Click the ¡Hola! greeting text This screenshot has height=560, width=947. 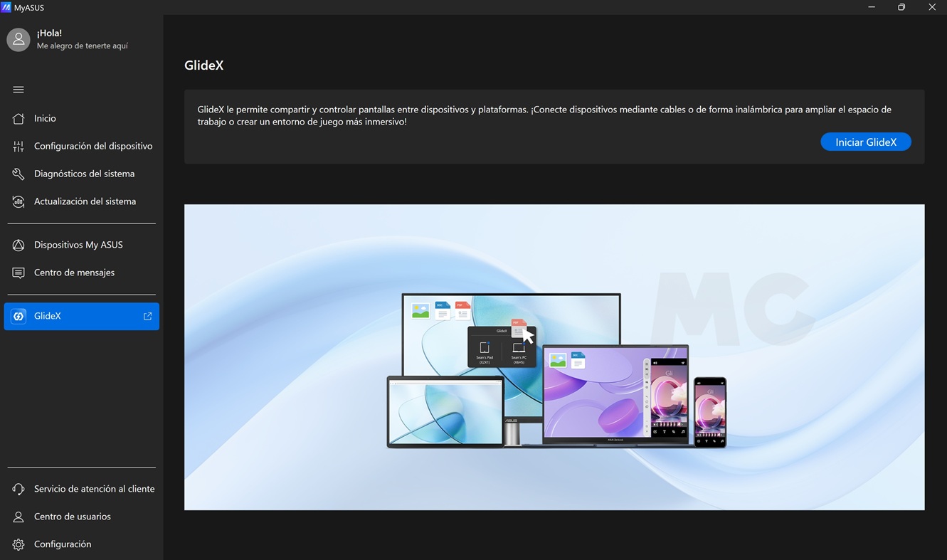click(49, 33)
